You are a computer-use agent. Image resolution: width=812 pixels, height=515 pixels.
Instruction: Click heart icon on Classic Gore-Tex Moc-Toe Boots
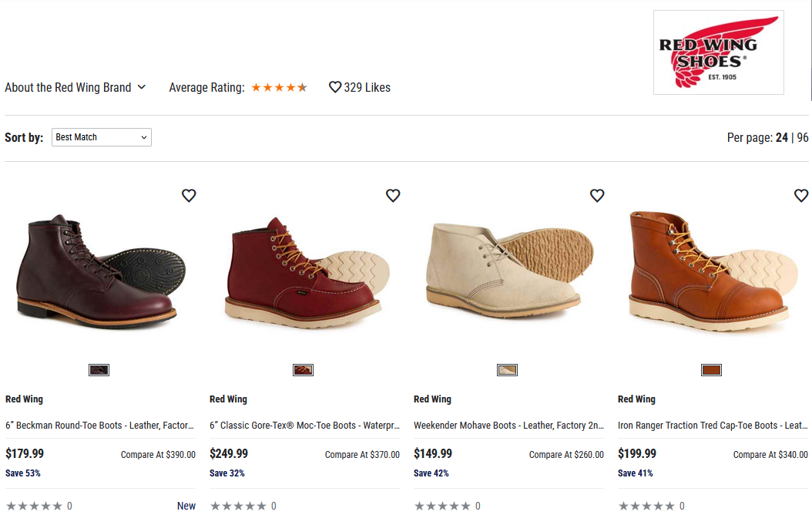pos(393,196)
